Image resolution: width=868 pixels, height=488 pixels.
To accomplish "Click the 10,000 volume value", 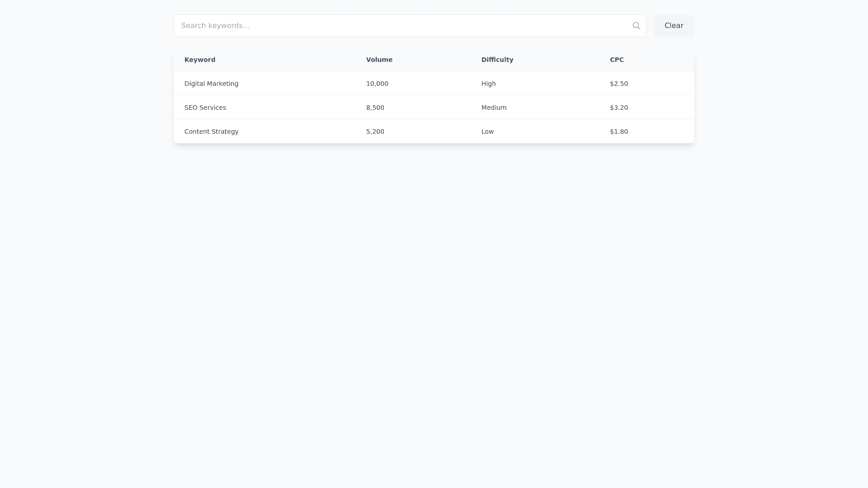I will coord(377,84).
